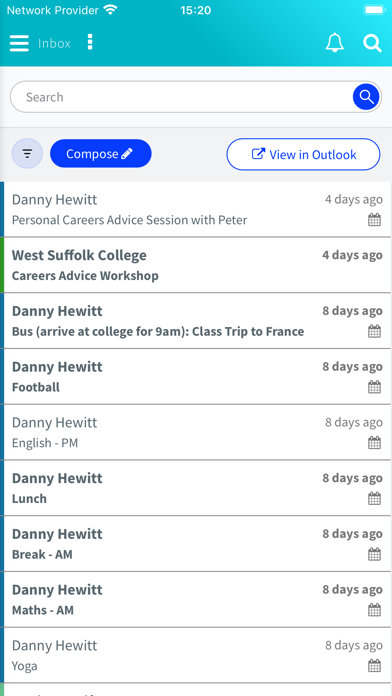Open the Break - AM message
392x696 pixels.
[196, 544]
